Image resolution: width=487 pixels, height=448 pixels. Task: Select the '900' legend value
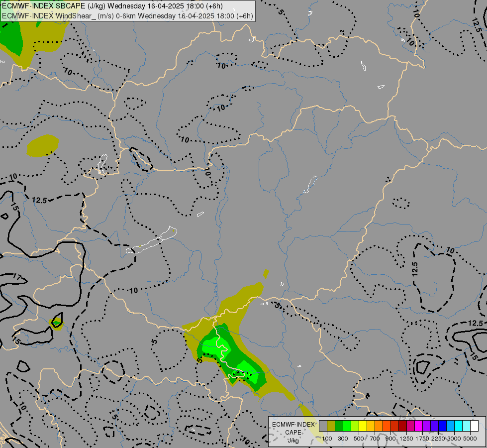[x=390, y=439]
